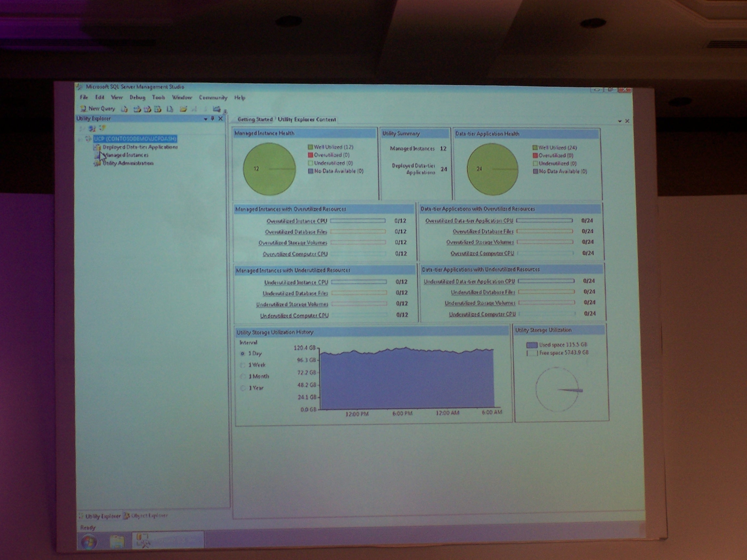Click the disabled Disconnect icon in Utility Explorer
747x560 pixels.
pyautogui.click(x=81, y=128)
